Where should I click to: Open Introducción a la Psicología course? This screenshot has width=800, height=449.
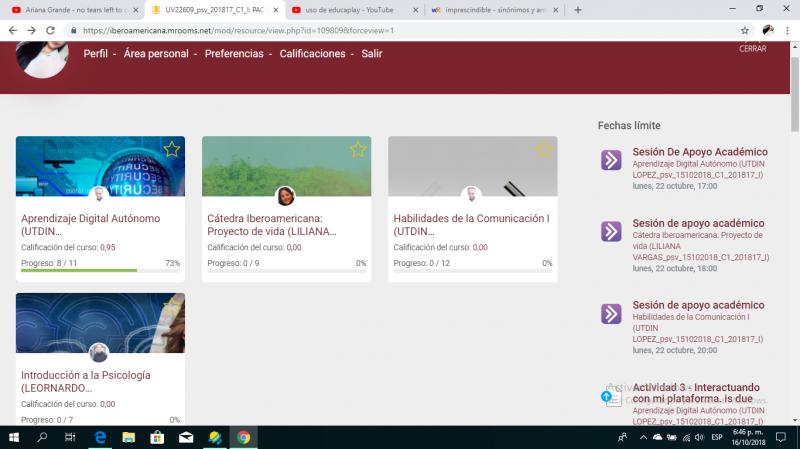click(86, 381)
